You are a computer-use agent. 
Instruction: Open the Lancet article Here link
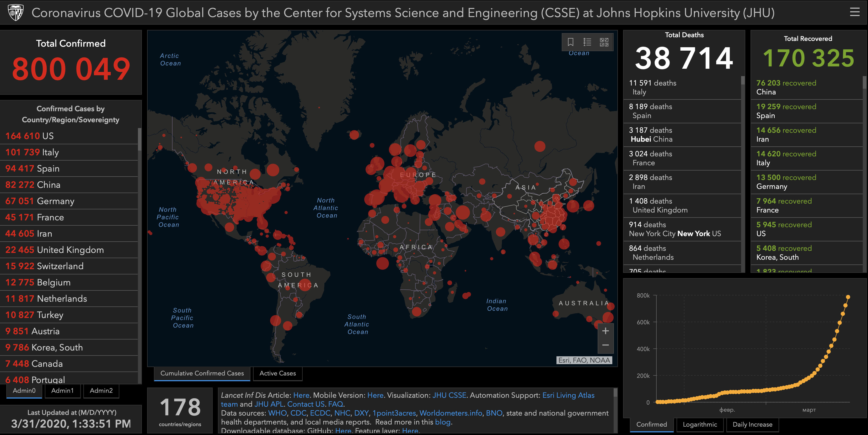coord(301,395)
